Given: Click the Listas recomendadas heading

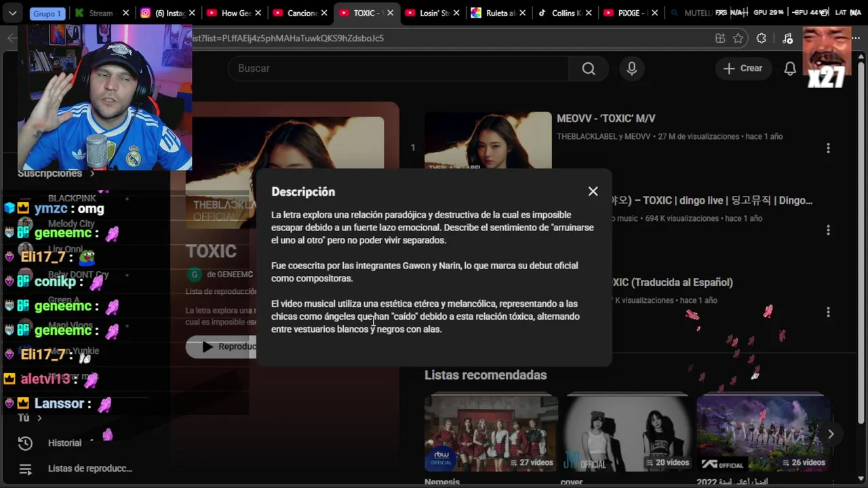Looking at the screenshot, I should coord(486,375).
